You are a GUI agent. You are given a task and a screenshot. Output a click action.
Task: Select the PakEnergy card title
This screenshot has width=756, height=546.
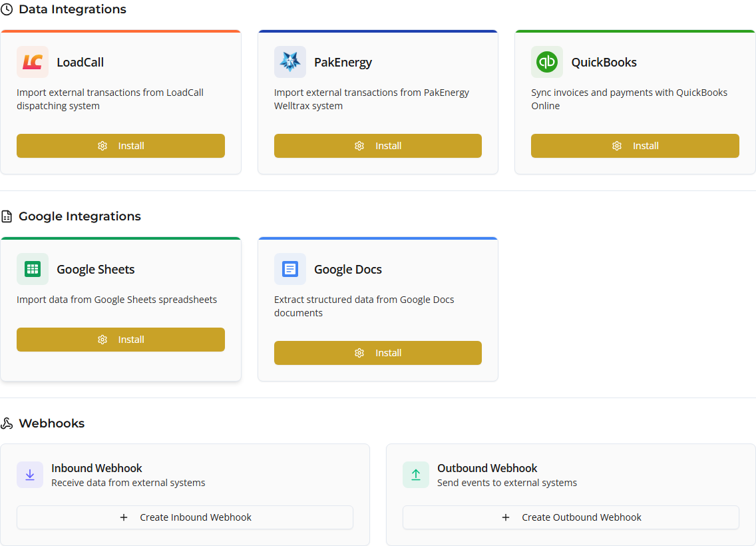[x=343, y=63]
